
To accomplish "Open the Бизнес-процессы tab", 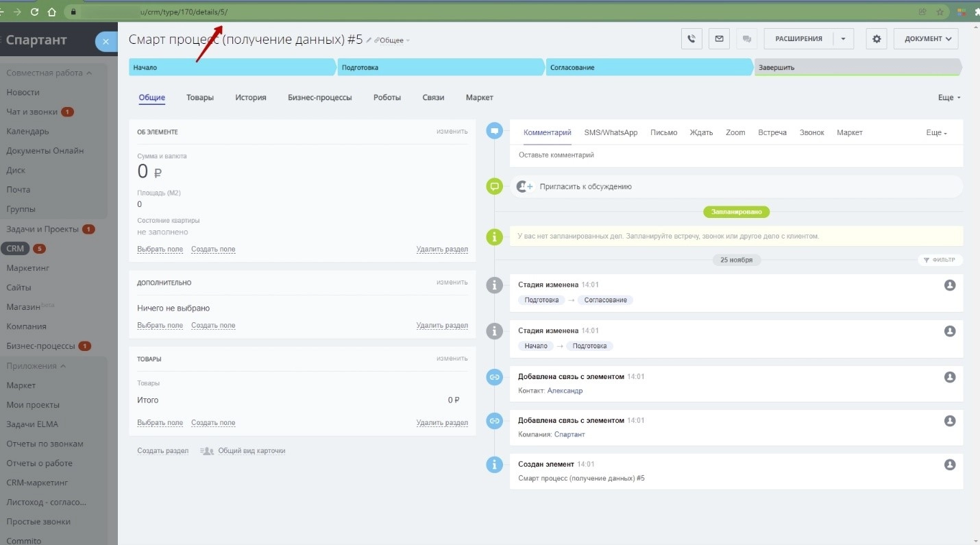I will pyautogui.click(x=319, y=97).
